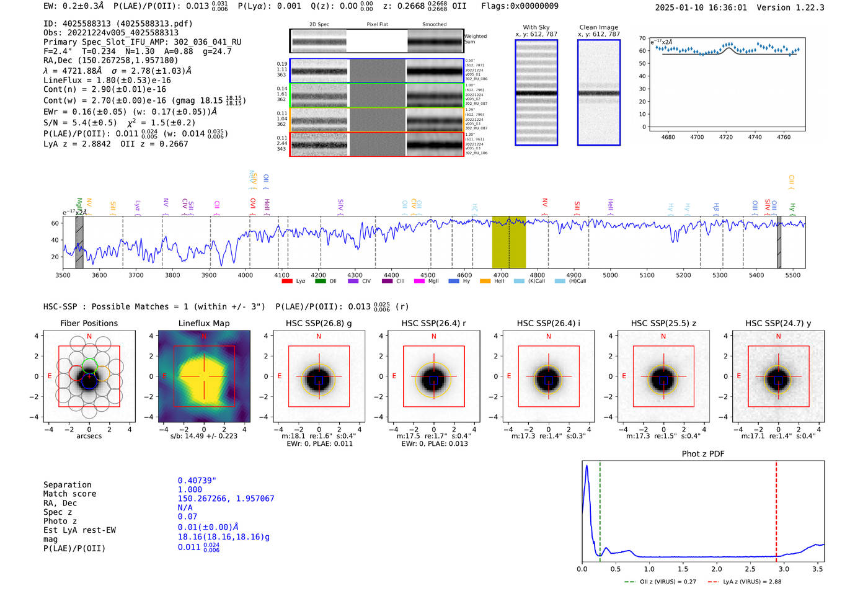This screenshot has width=868, height=591.
Task: Click the blue-bordered fiber spectrum row
Action: click(x=377, y=71)
